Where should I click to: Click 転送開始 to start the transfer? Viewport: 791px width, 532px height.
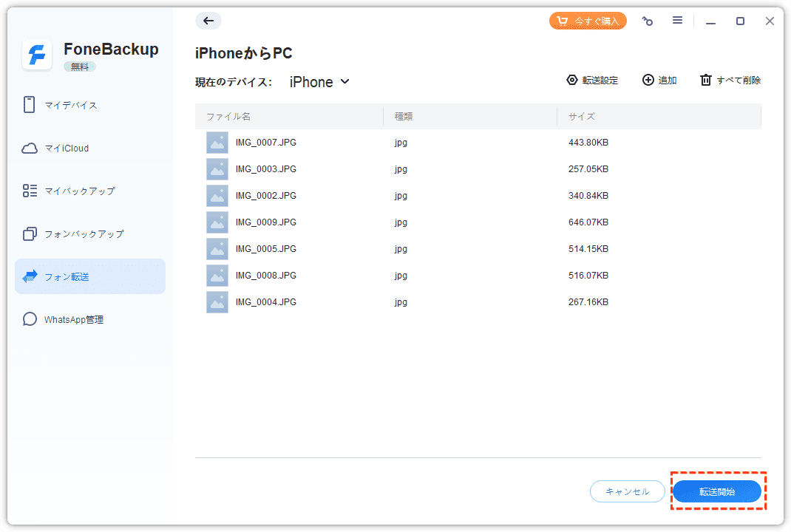point(716,491)
